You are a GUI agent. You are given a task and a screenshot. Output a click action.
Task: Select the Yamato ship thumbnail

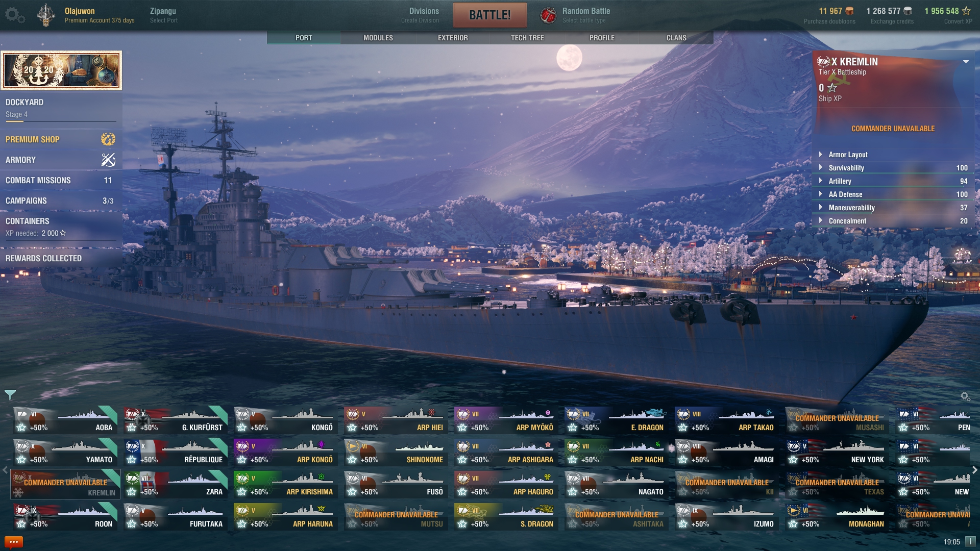tap(66, 452)
